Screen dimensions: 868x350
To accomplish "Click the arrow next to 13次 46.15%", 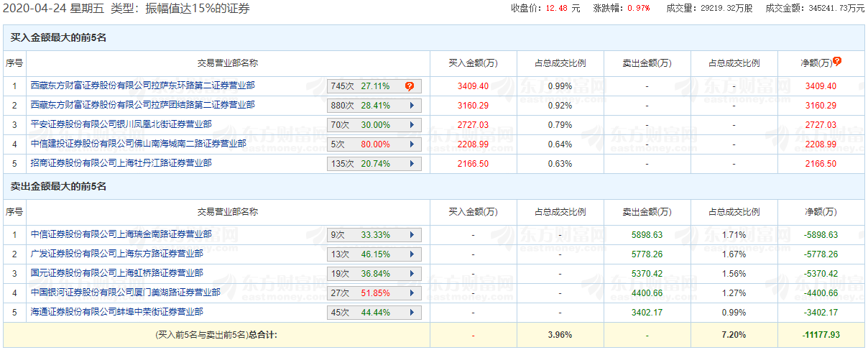I will tap(412, 254).
